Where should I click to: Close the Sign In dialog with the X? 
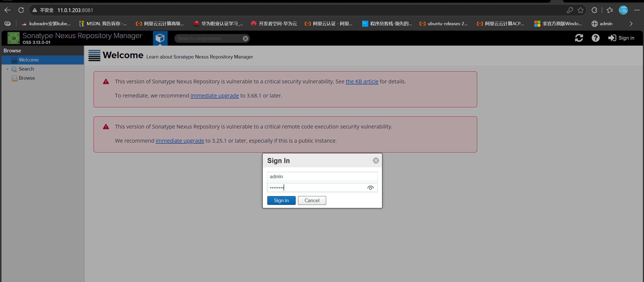click(376, 161)
